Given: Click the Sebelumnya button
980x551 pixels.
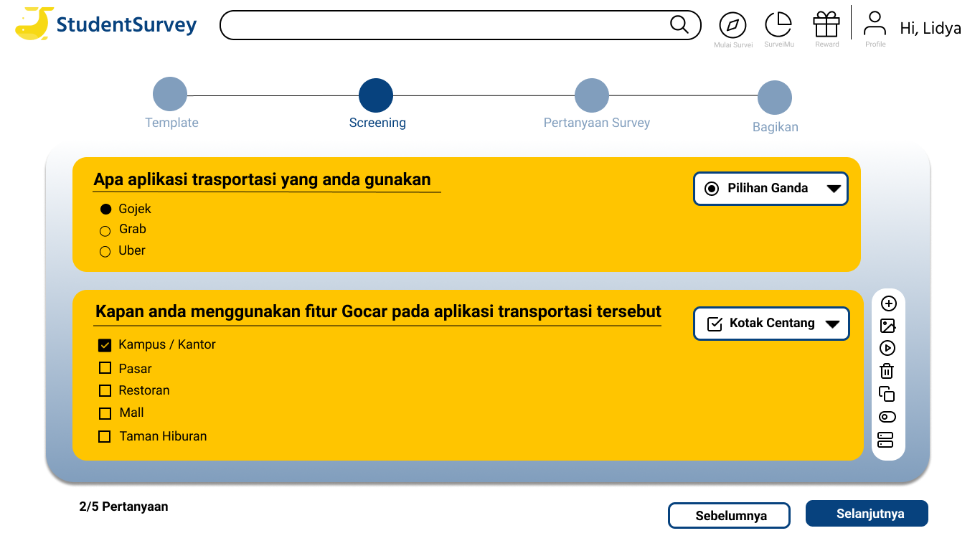Looking at the screenshot, I should (729, 515).
